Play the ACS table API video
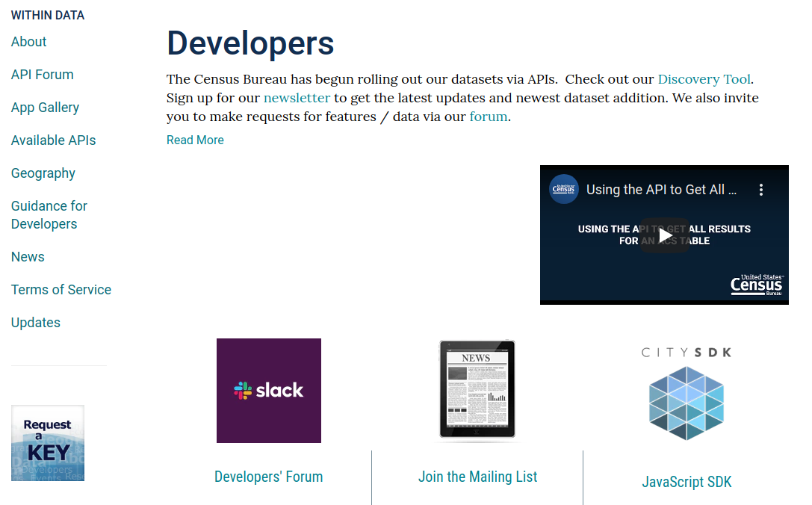Screen dimensions: 812x505 [664, 235]
